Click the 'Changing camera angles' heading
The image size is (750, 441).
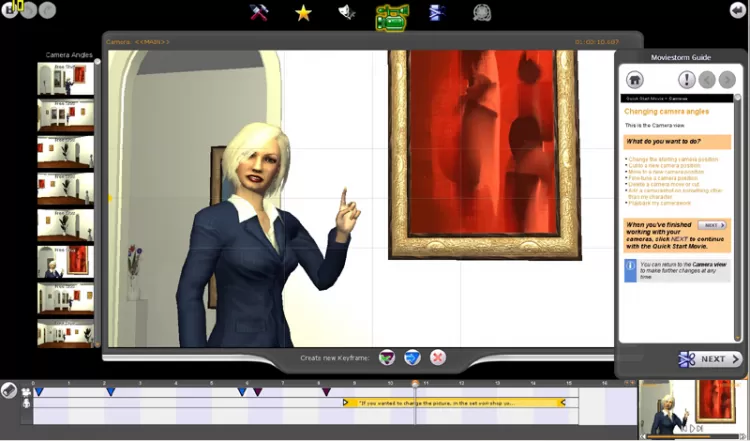(x=666, y=112)
